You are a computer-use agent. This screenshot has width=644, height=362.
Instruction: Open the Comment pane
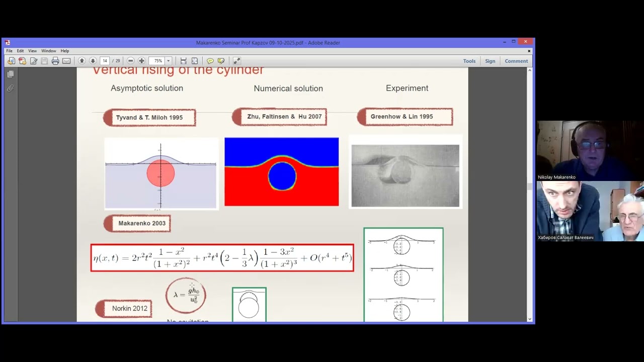pyautogui.click(x=516, y=61)
